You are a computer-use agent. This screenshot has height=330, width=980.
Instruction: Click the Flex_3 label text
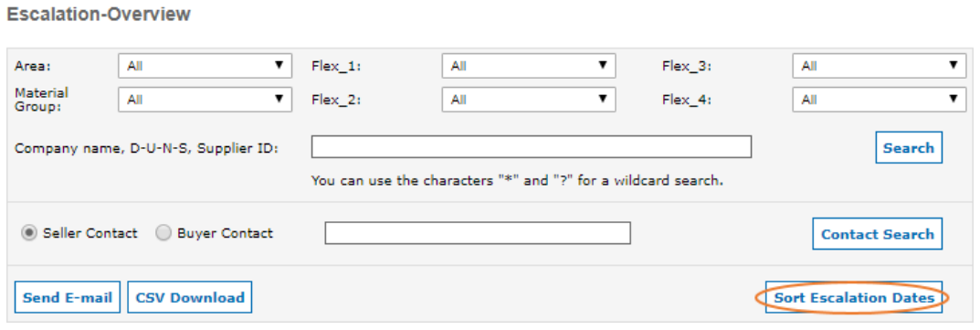coord(687,66)
